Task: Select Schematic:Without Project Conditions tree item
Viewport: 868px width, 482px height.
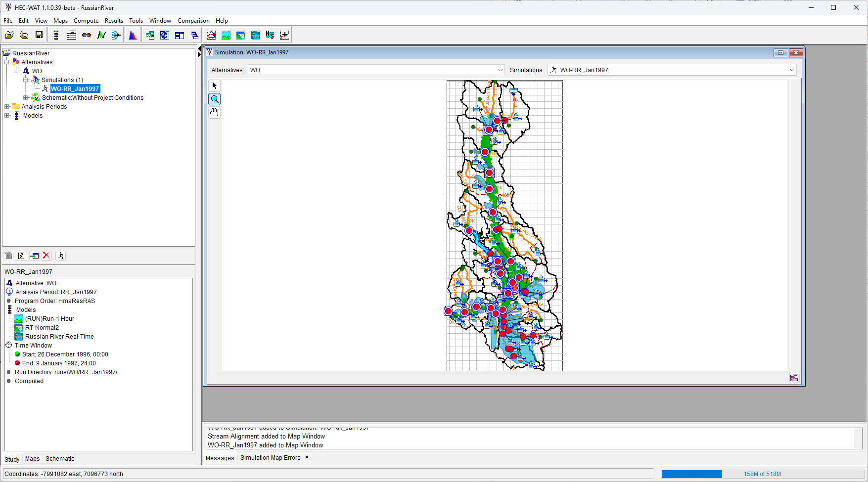Action: point(92,98)
